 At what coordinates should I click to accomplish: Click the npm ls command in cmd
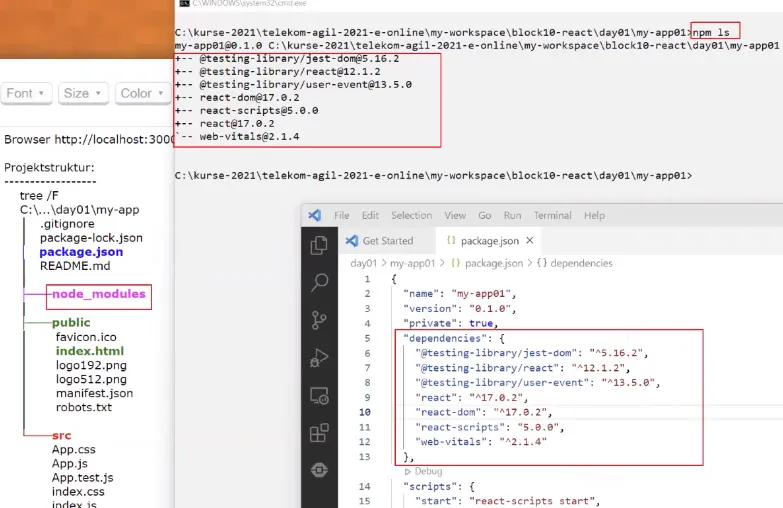coord(711,32)
